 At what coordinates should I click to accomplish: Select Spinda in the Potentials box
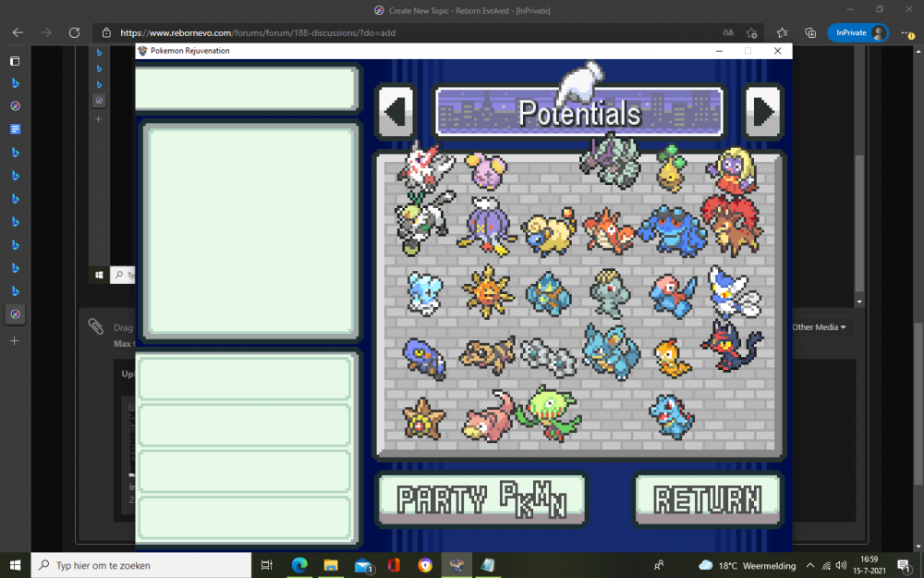[425, 166]
